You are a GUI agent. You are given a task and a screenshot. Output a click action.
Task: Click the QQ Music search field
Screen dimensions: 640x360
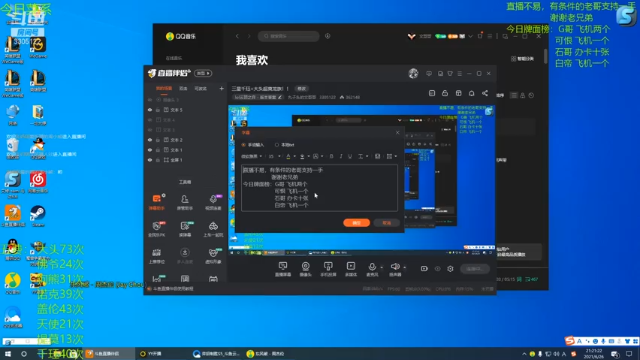point(289,36)
